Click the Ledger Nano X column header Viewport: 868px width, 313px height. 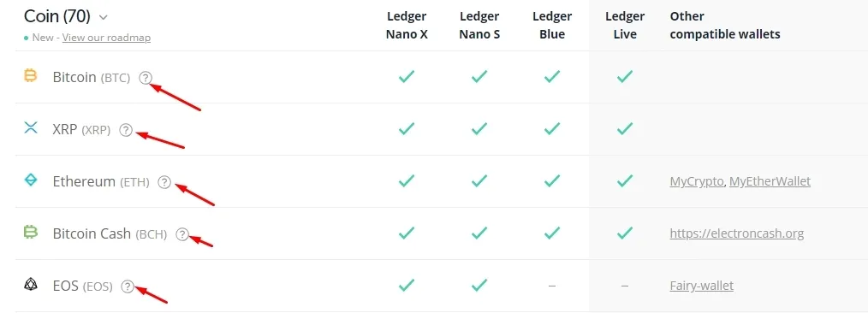[407, 25]
